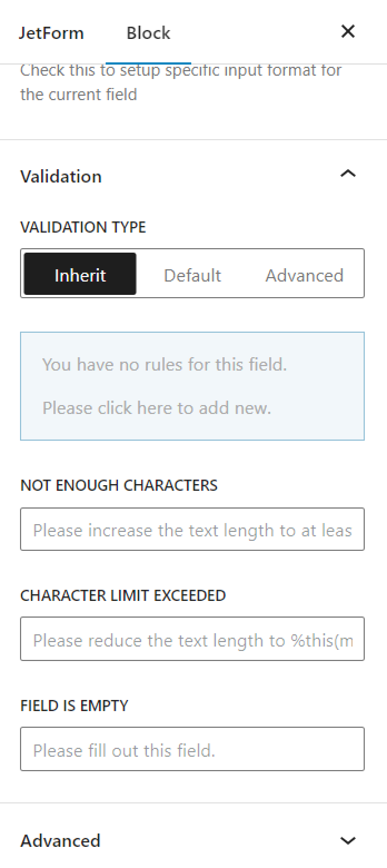Expand Advanced panel using the down chevron
Screen dimensions: 387x868
coord(348,840)
